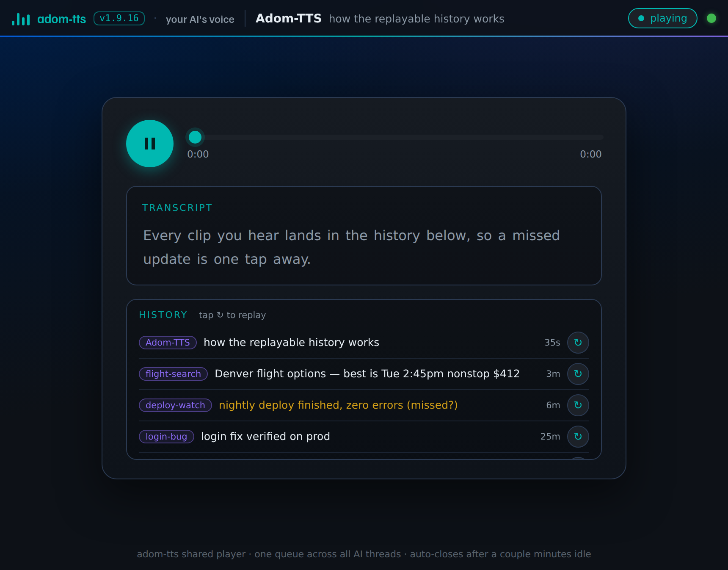Click the v1.9.16 version badge
This screenshot has height=570, width=728.
click(119, 18)
